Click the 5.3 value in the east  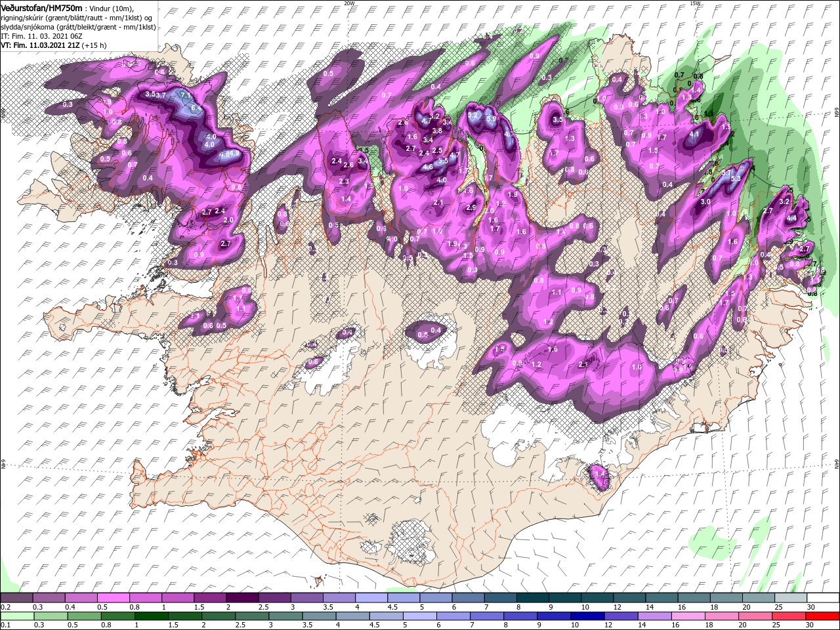pyautogui.click(x=735, y=178)
